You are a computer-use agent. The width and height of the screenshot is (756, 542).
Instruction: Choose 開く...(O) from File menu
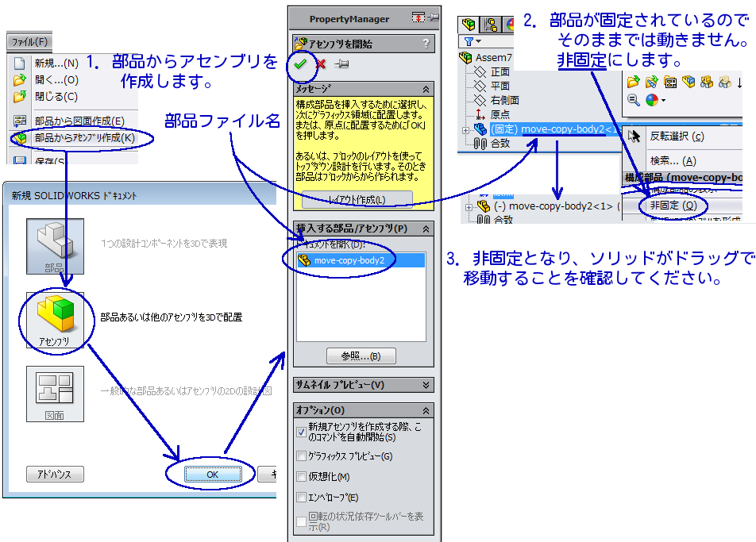[x=56, y=80]
